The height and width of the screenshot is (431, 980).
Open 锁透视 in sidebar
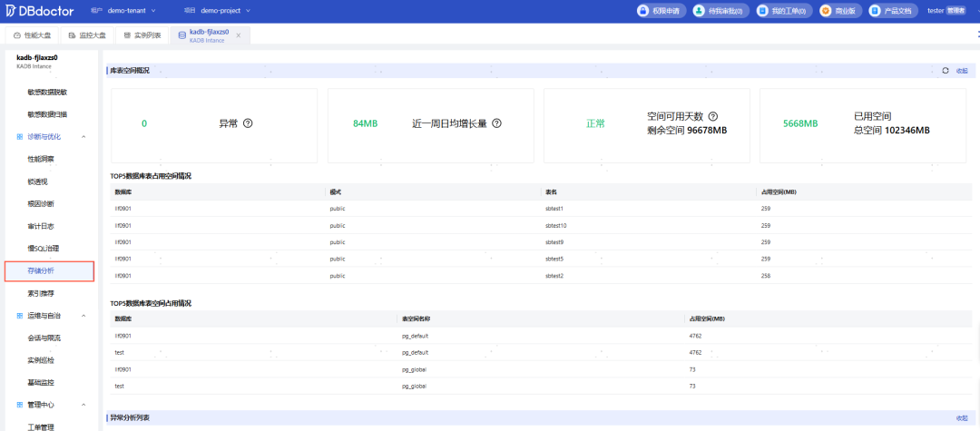tap(37, 181)
